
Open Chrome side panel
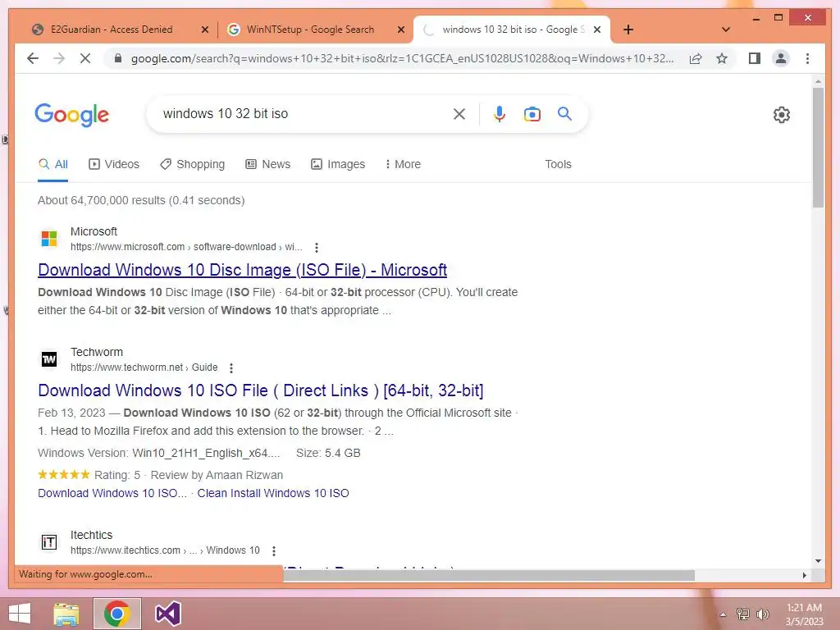[x=755, y=58]
